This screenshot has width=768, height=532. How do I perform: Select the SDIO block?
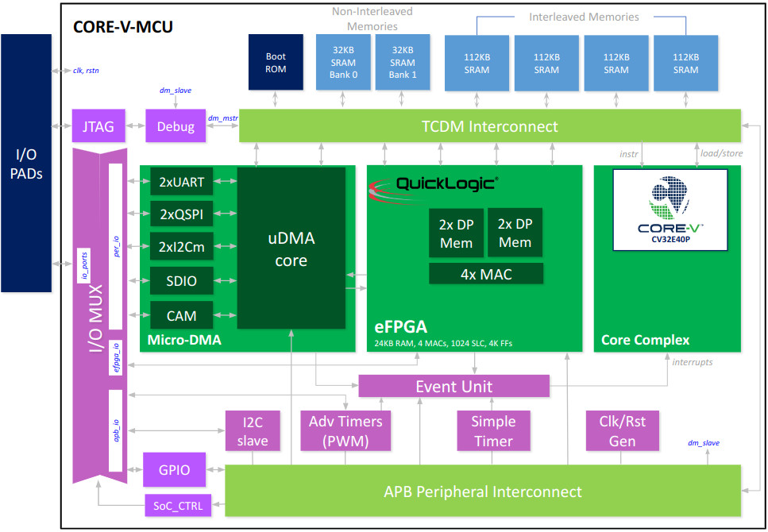(x=180, y=281)
